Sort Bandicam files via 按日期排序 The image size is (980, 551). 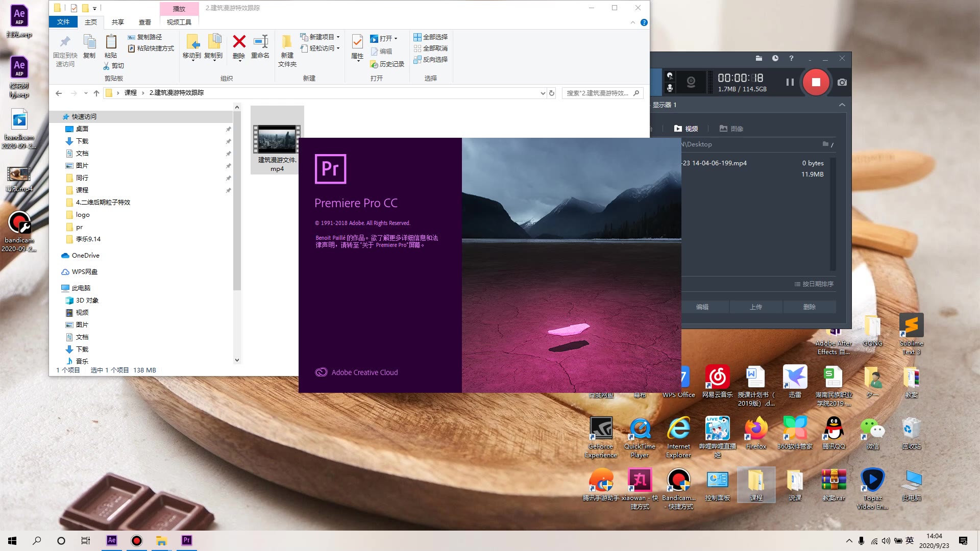(x=814, y=284)
